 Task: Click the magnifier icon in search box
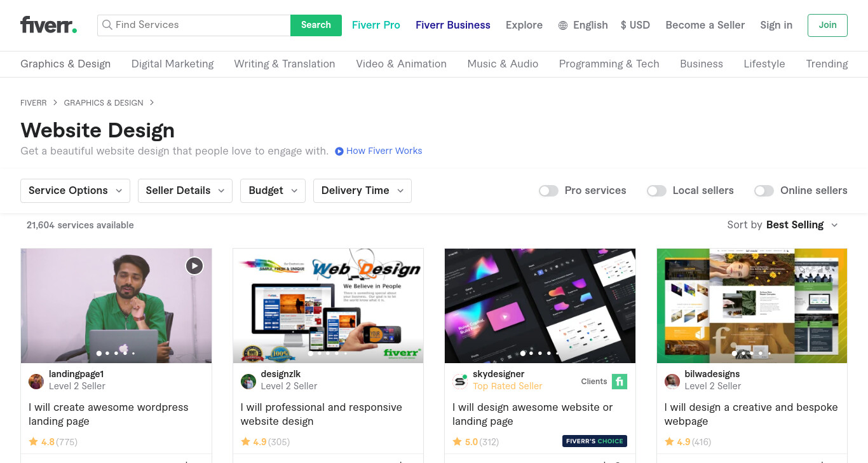pos(107,25)
